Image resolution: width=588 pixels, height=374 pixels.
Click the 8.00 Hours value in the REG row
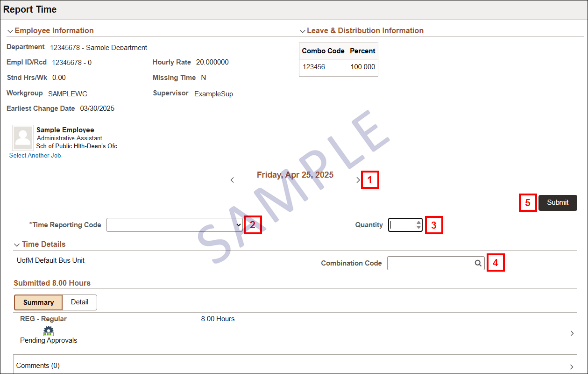click(x=218, y=319)
